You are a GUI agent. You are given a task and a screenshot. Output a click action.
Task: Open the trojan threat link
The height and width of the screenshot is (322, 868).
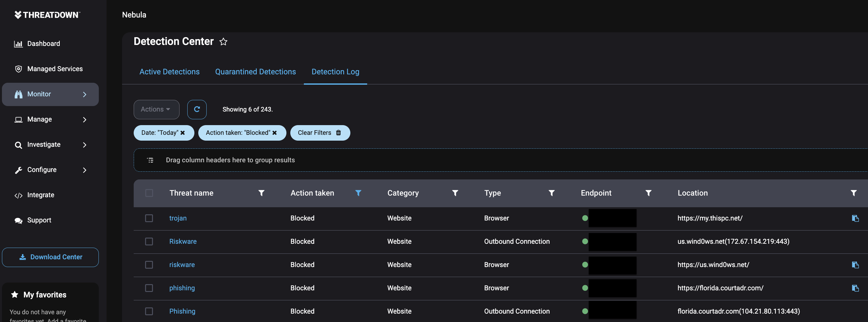pyautogui.click(x=178, y=218)
